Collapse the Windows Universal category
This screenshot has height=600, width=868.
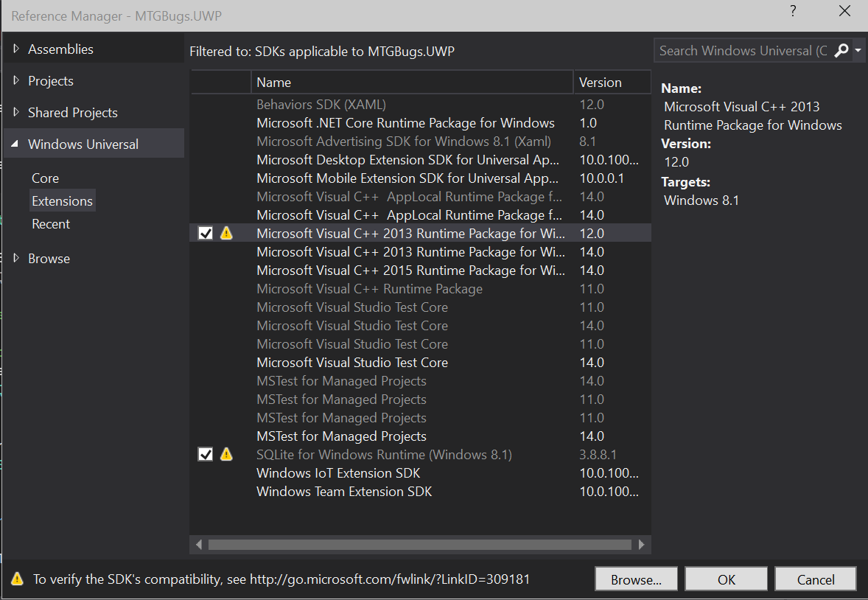click(x=16, y=144)
